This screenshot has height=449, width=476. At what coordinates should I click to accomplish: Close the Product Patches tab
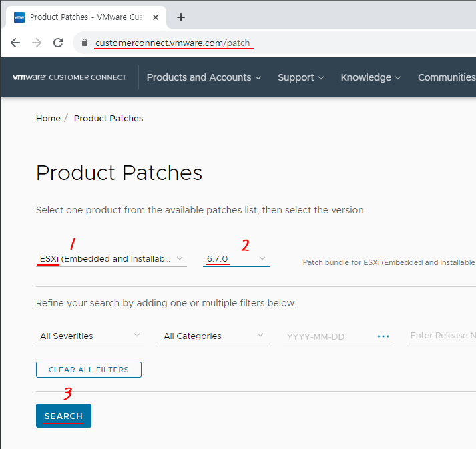pyautogui.click(x=156, y=17)
